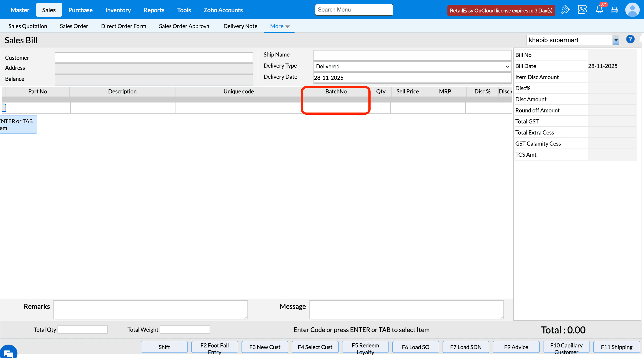Viewport: 644px width, 358px height.
Task: Go to the Delivery Note tab
Action: click(x=240, y=26)
